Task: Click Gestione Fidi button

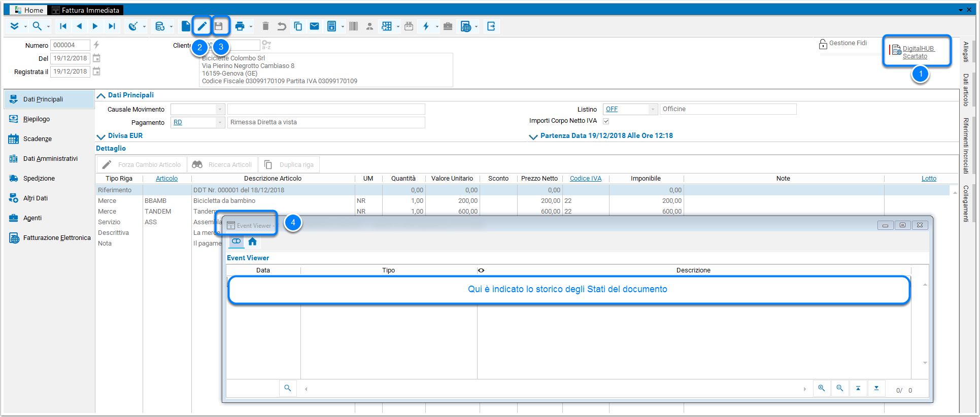Action: [x=842, y=44]
